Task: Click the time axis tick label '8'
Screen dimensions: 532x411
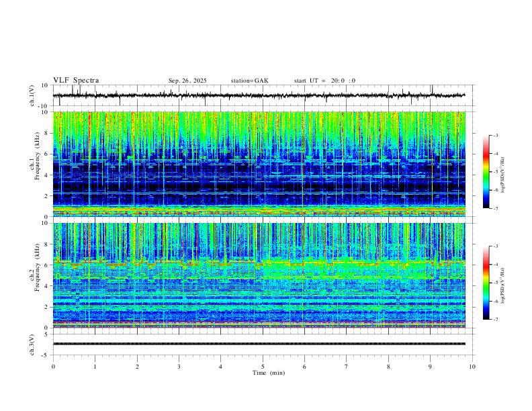Action: 388,367
